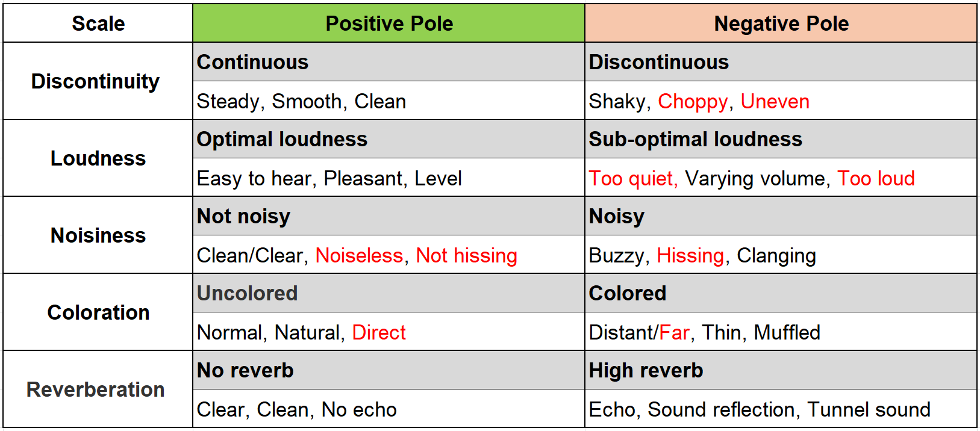
Task: Click the Coloration scale cell
Action: pyautogui.click(x=98, y=312)
